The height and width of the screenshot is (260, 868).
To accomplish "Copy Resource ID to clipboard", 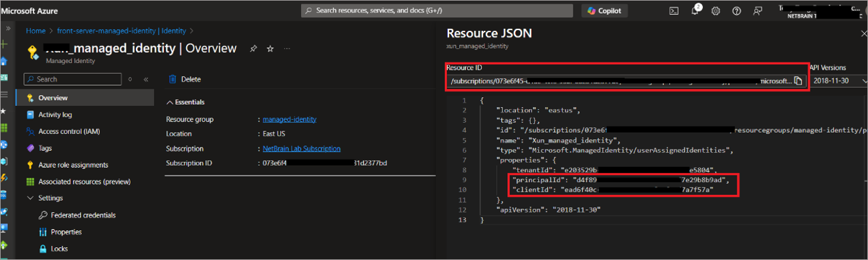I will [x=798, y=81].
